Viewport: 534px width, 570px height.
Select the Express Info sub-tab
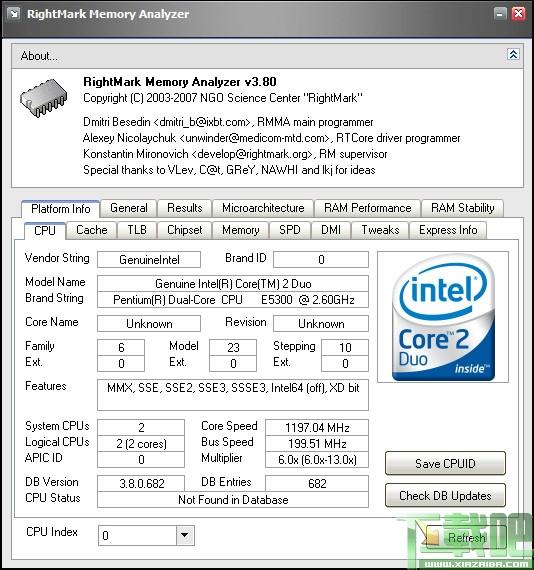[x=448, y=230]
